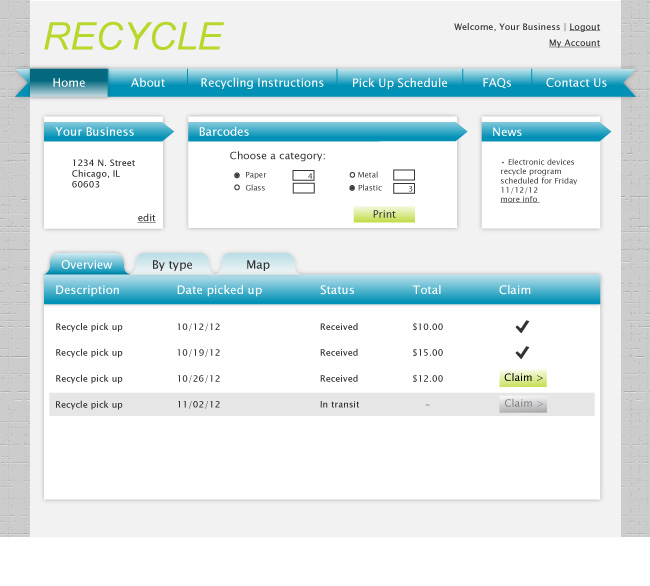Click the checkmark for the 10/12/12 pickup
650x586 pixels.
pos(522,327)
